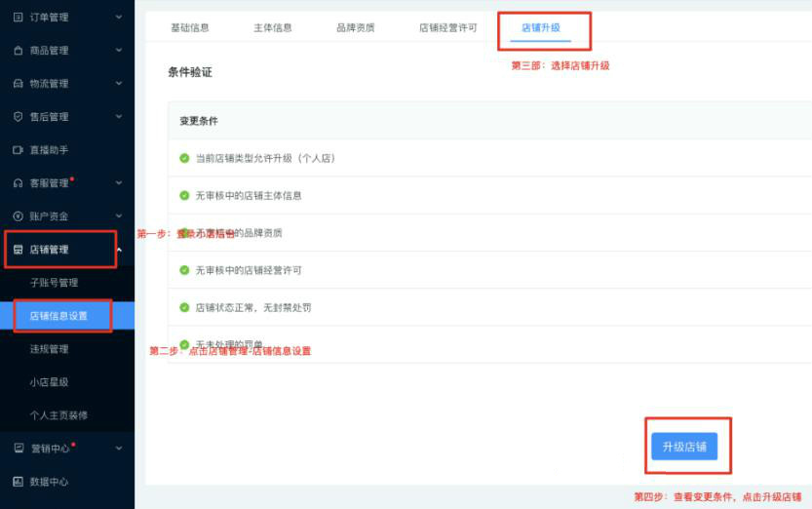Click the 账户资金 coin icon
812x509 pixels.
19,215
